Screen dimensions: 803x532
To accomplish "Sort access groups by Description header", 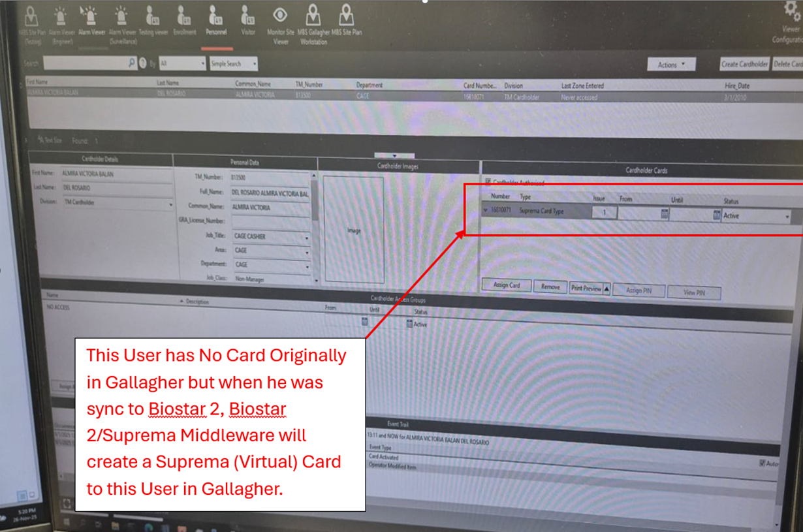I will 197,302.
